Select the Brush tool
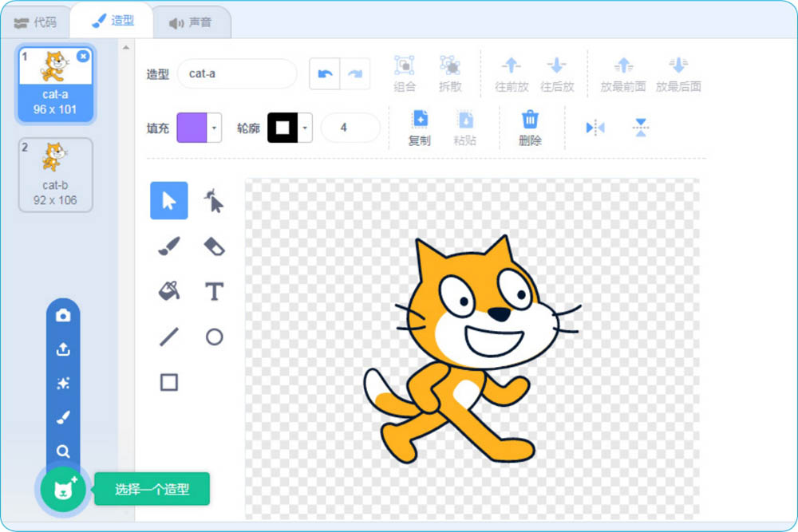The height and width of the screenshot is (532, 798). click(x=169, y=246)
